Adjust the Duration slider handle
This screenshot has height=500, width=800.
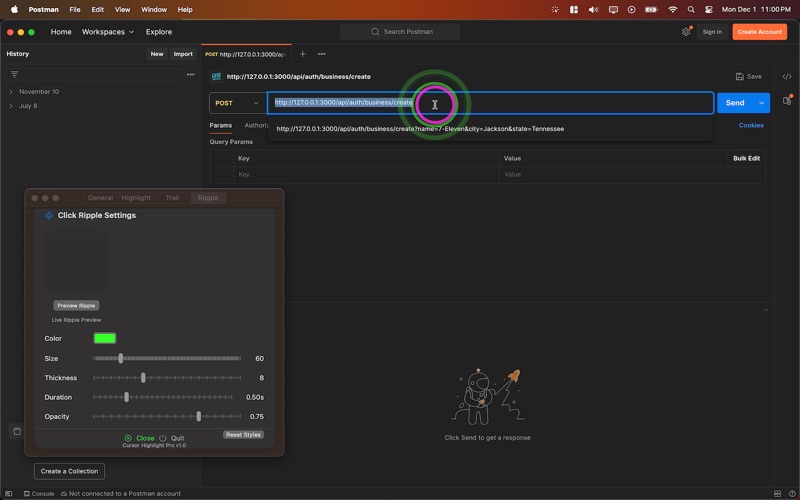click(x=127, y=397)
